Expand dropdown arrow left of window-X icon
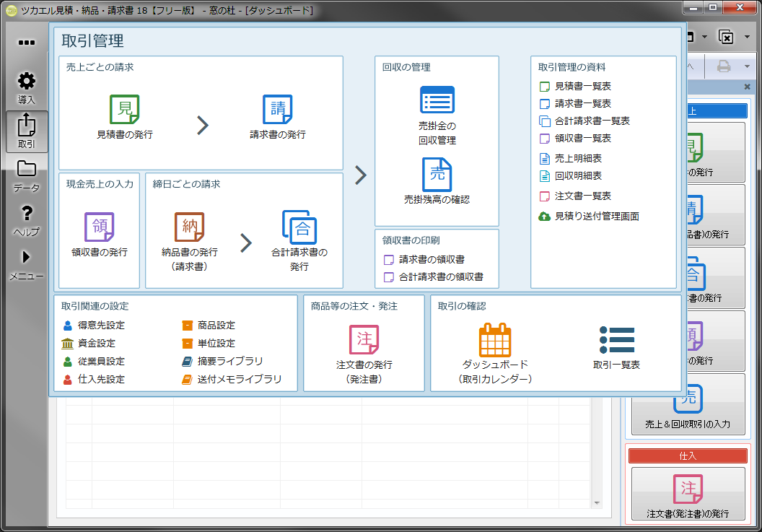This screenshot has height=532, width=762. pyautogui.click(x=705, y=37)
